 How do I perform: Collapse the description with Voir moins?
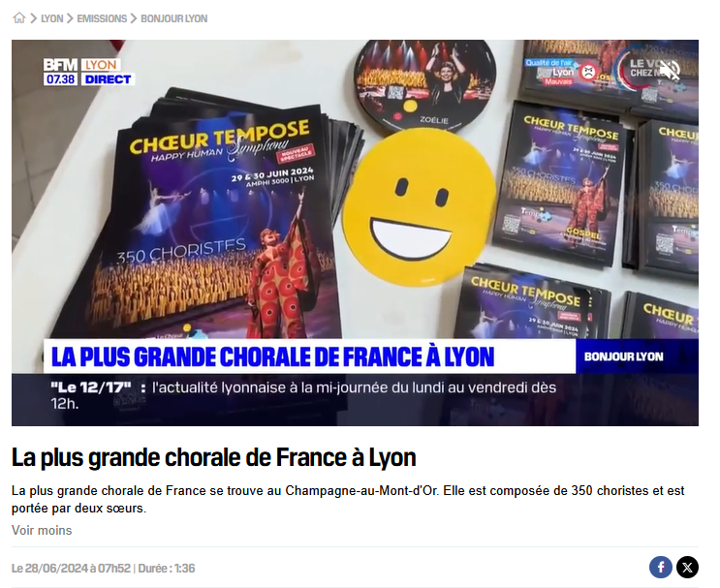pos(42,530)
